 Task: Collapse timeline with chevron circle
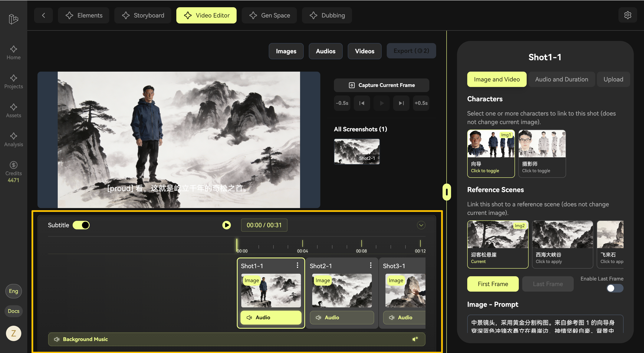[x=421, y=225]
